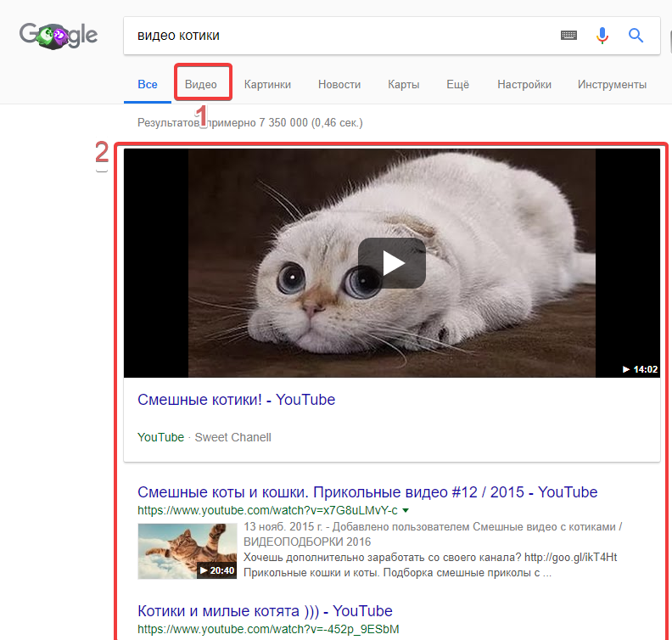Viewport: 672px width, 640px height.
Task: Open Смешные котики! - YouTube link
Action: click(236, 400)
